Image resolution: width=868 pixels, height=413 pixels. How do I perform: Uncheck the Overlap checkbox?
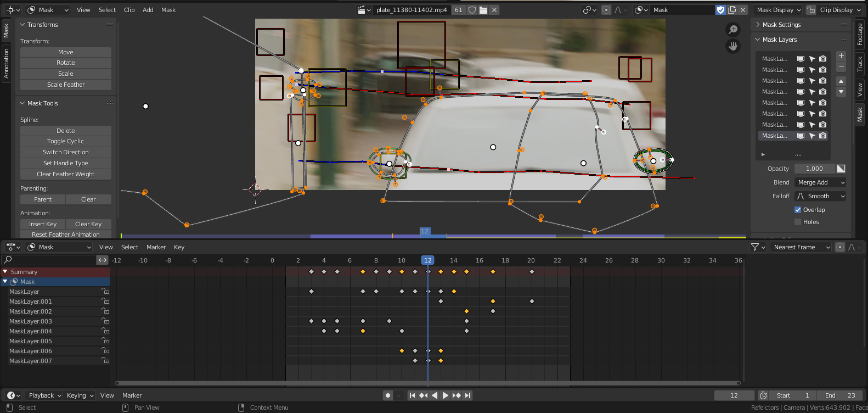tap(798, 210)
